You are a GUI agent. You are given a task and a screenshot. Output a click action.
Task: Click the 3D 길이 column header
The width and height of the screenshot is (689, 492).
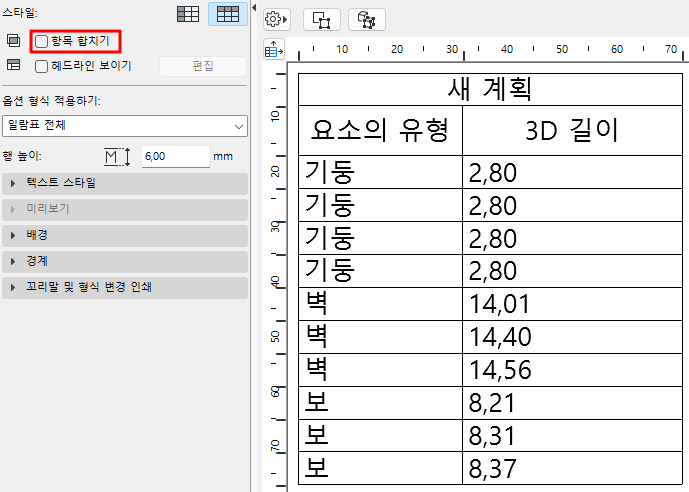[x=572, y=130]
